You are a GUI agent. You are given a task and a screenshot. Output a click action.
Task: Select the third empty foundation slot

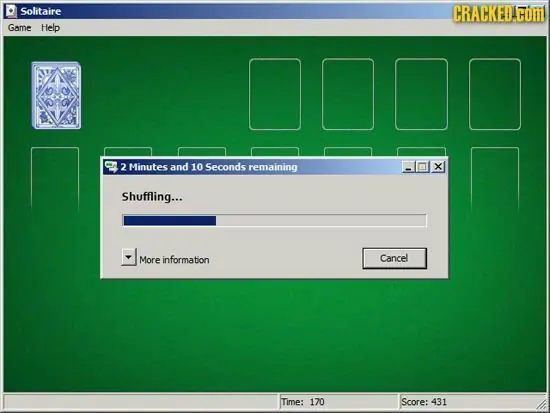(x=421, y=94)
